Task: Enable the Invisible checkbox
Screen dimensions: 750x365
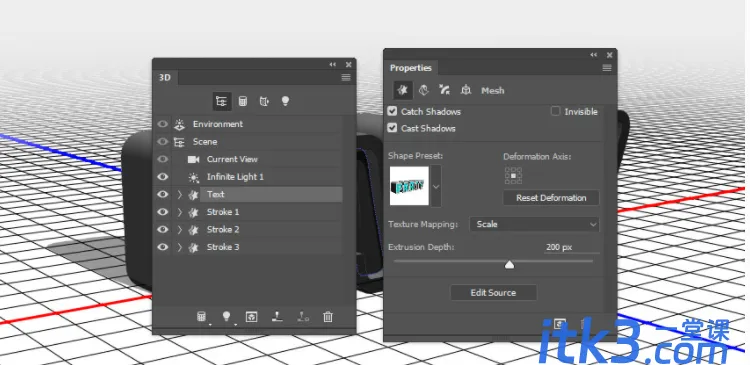Action: tap(555, 111)
